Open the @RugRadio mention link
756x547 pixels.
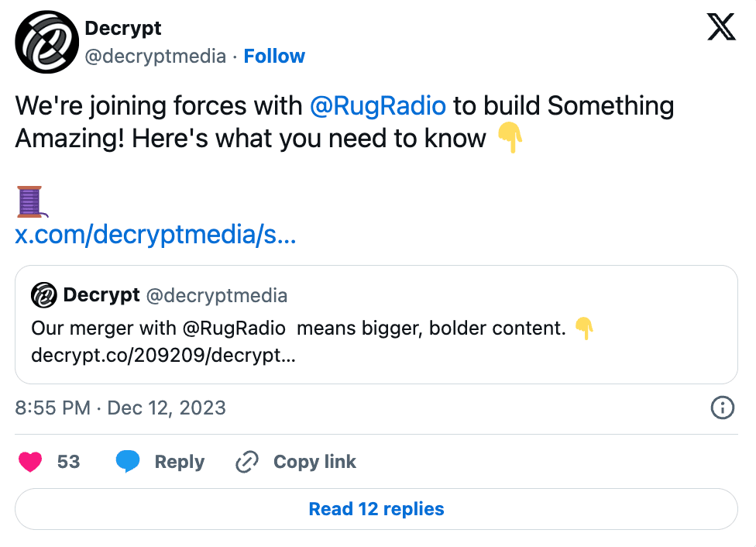[x=377, y=105]
